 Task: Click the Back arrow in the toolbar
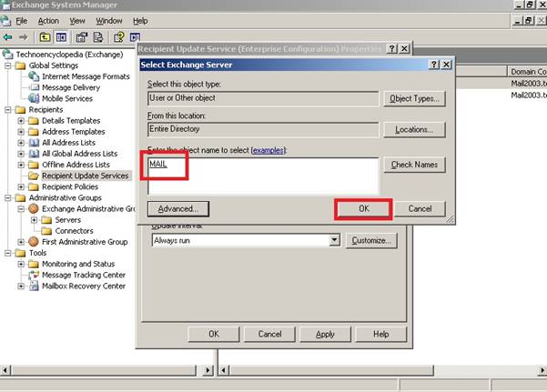[8, 37]
